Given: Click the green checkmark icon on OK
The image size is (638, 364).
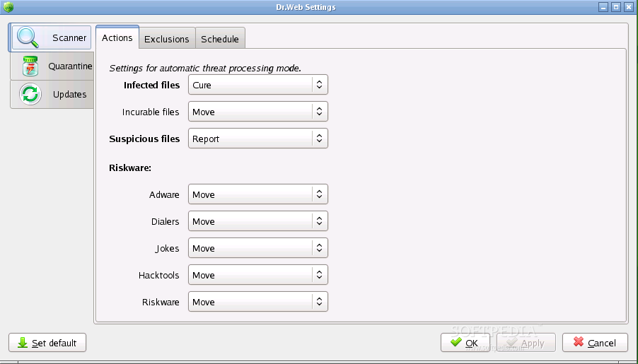Looking at the screenshot, I should tap(456, 342).
